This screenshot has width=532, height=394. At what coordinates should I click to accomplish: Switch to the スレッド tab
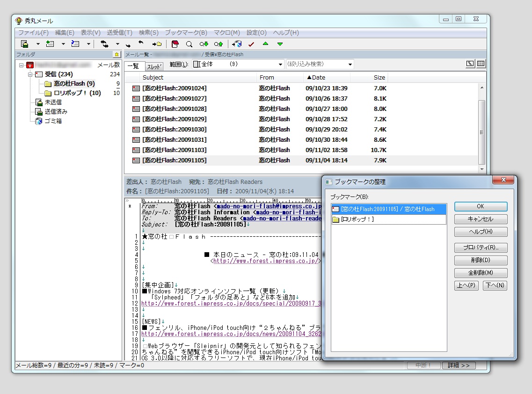[154, 66]
